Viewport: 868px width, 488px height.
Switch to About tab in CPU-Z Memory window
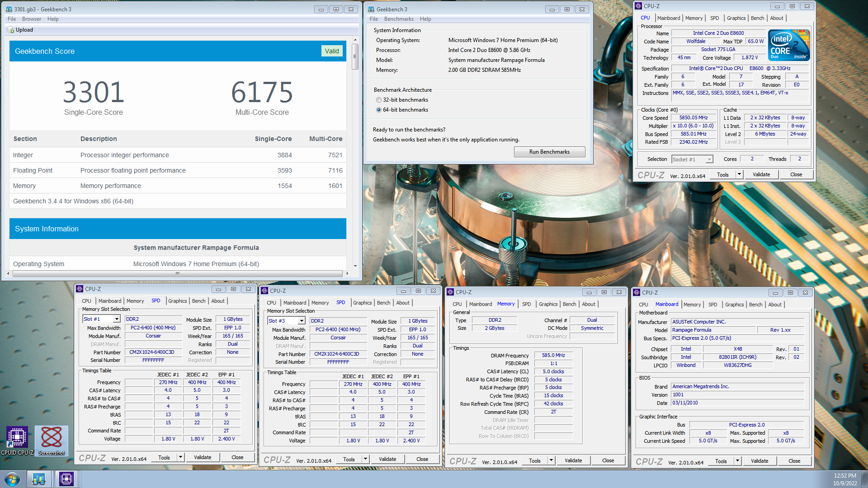pyautogui.click(x=589, y=304)
